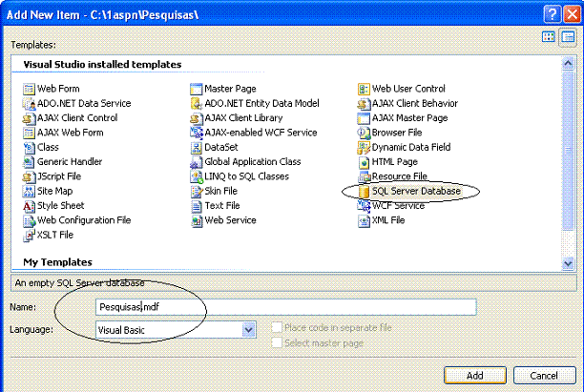Image resolution: width=584 pixels, height=392 pixels.
Task: Select the Text File icon
Action: click(x=197, y=206)
